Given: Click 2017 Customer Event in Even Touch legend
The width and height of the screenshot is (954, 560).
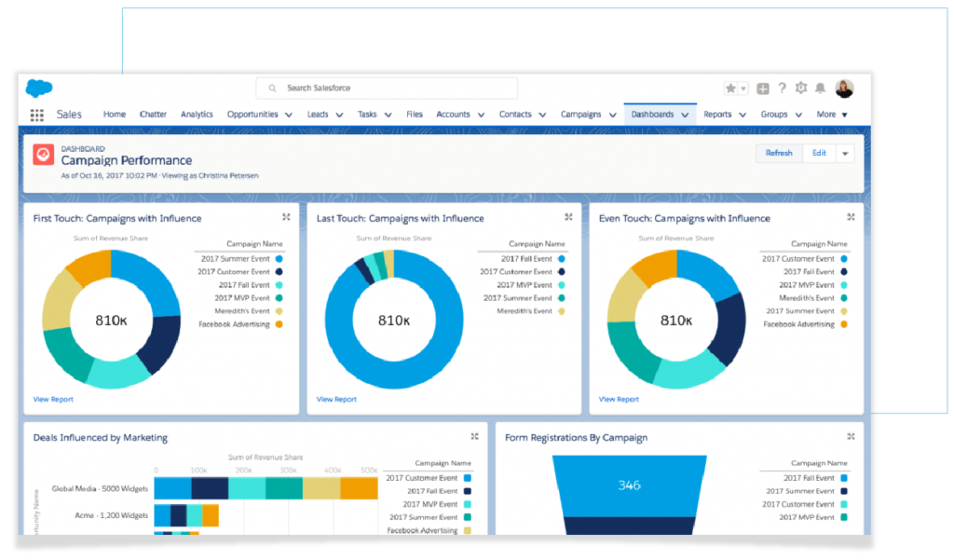Looking at the screenshot, I should tap(798, 259).
